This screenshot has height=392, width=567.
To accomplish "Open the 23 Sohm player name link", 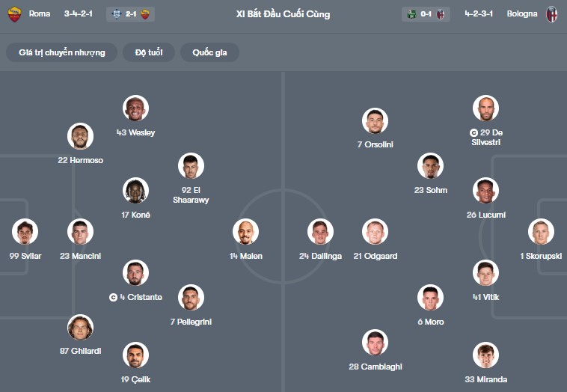I will pyautogui.click(x=430, y=190).
